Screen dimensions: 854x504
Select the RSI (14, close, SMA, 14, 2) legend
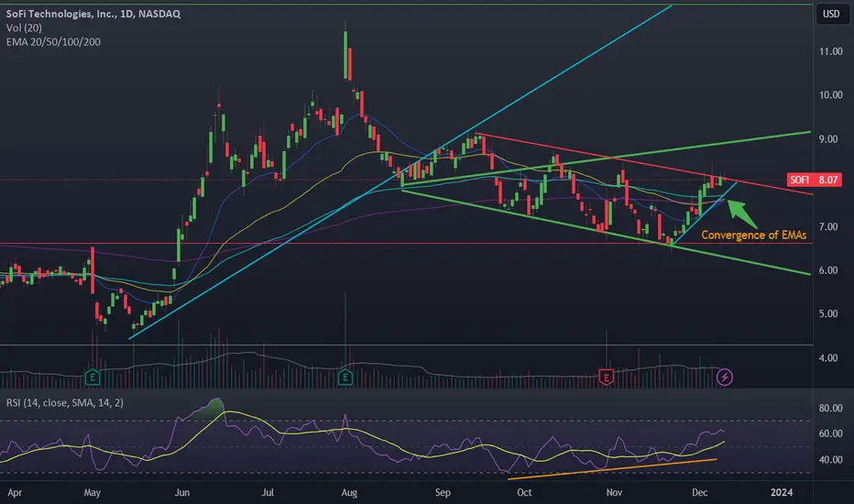[x=65, y=402]
